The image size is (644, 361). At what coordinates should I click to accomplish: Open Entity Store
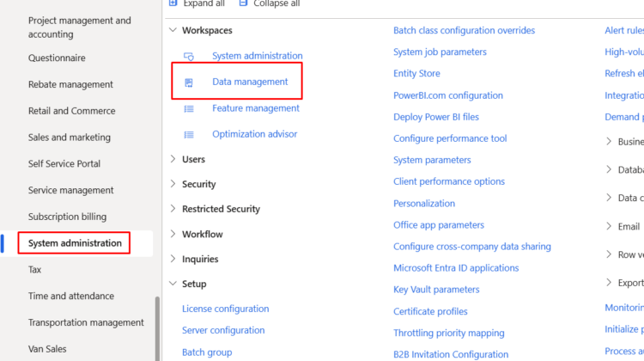(416, 73)
